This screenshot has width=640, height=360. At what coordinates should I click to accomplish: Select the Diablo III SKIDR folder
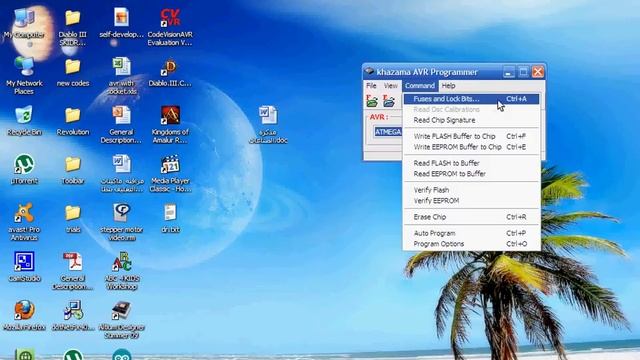(73, 27)
